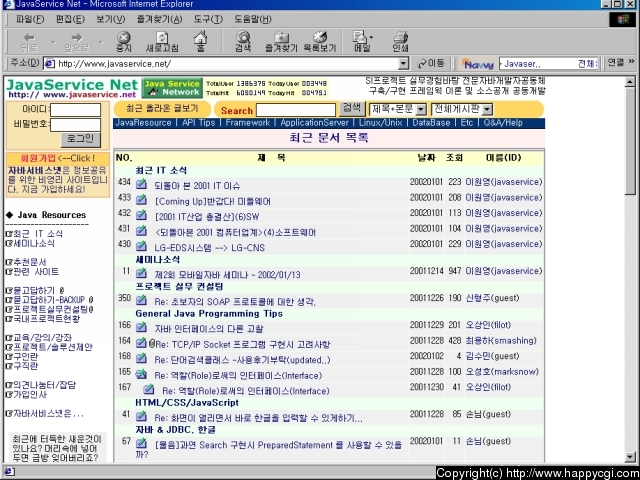This screenshot has width=640, height=480.
Task: Click the document icon on post 67
Action: point(141,443)
